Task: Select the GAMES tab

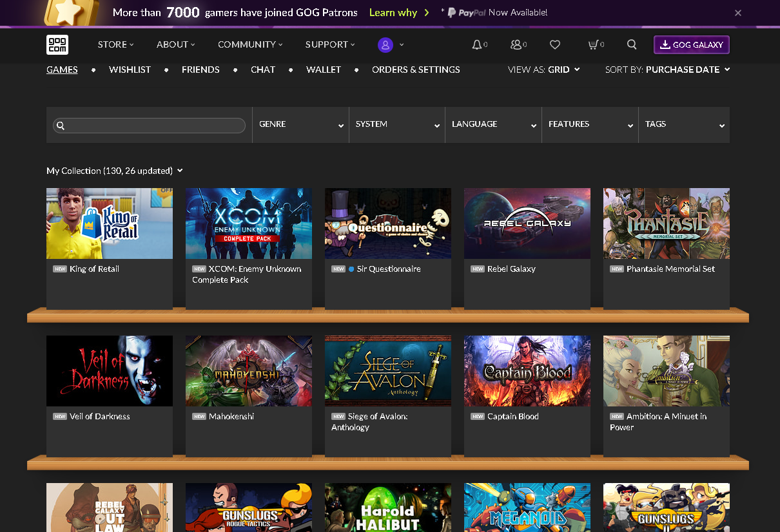Action: point(62,70)
